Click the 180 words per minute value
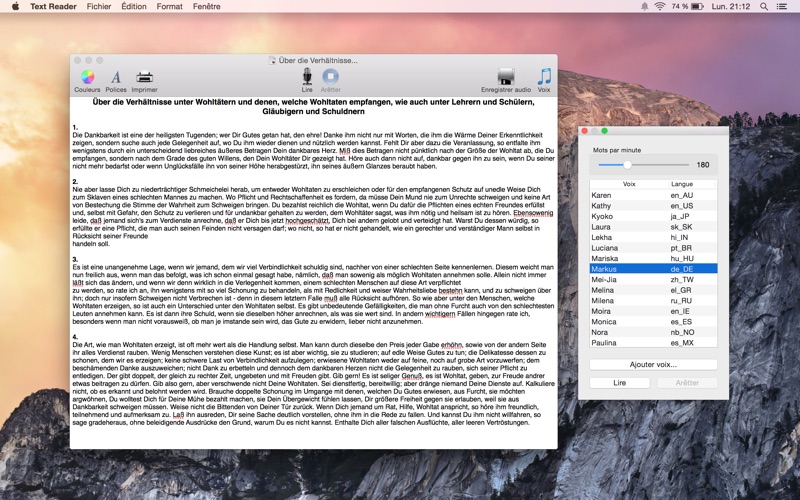The height and width of the screenshot is (500, 800). pos(703,165)
